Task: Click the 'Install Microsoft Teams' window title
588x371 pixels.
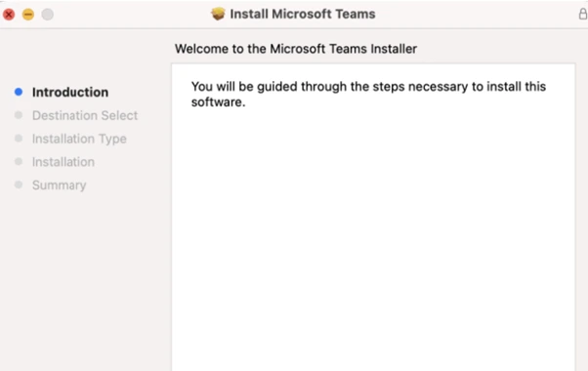Action: point(303,14)
